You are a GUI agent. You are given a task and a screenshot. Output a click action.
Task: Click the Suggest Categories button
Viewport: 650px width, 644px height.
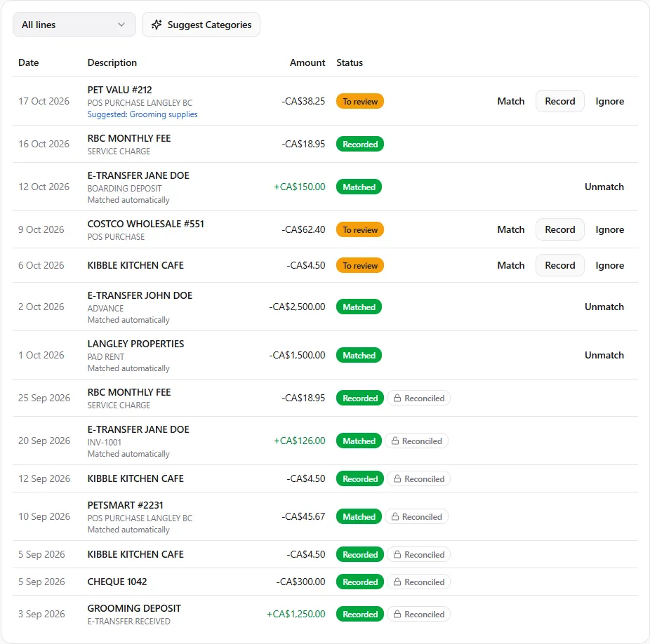tap(201, 25)
